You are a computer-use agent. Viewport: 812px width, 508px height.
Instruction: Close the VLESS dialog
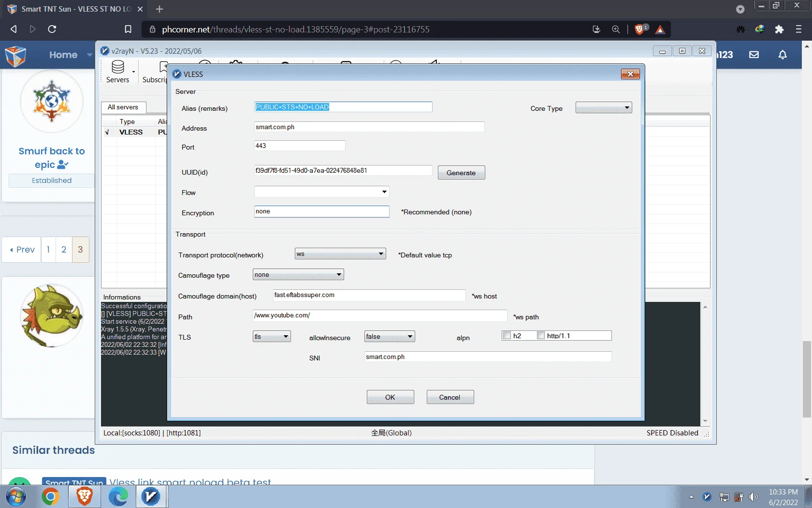[x=630, y=74]
